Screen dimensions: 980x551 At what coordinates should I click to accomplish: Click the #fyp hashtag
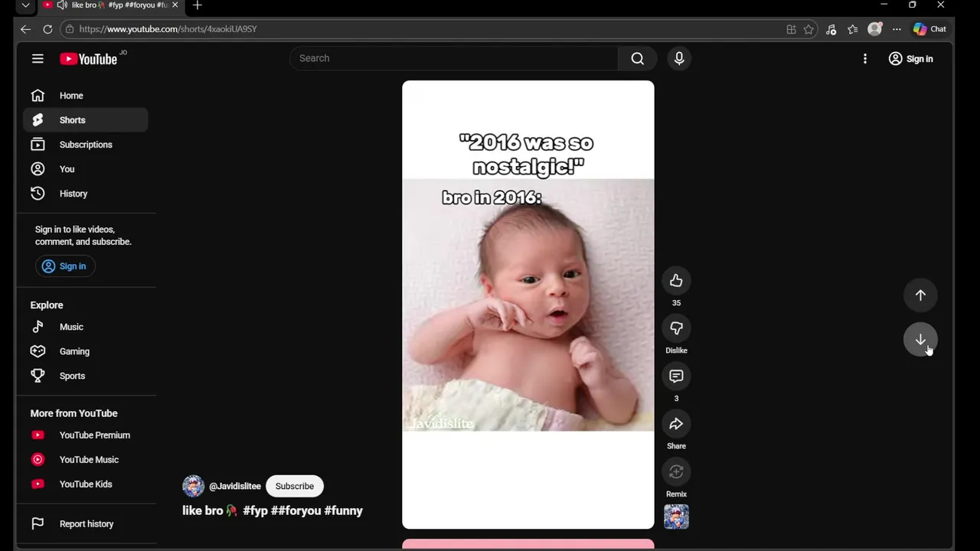255,510
